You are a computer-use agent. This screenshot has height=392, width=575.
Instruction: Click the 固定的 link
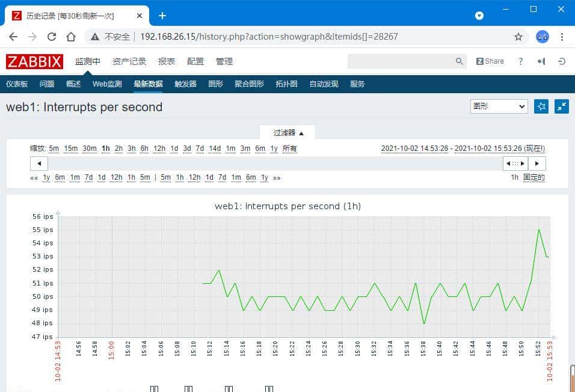pos(534,177)
